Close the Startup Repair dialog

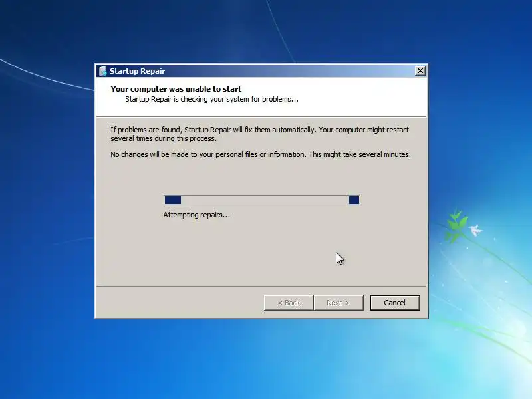(420, 71)
